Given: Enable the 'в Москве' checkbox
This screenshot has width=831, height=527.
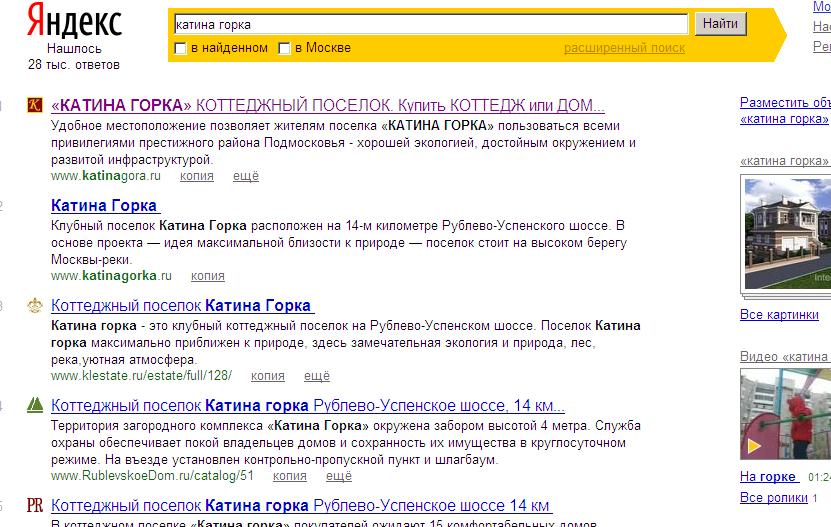Looking at the screenshot, I should coord(284,48).
